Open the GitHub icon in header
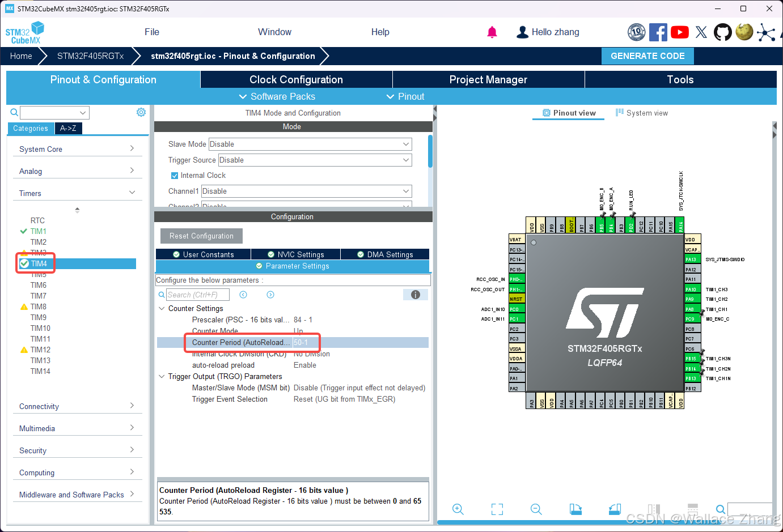783x532 pixels. point(723,32)
